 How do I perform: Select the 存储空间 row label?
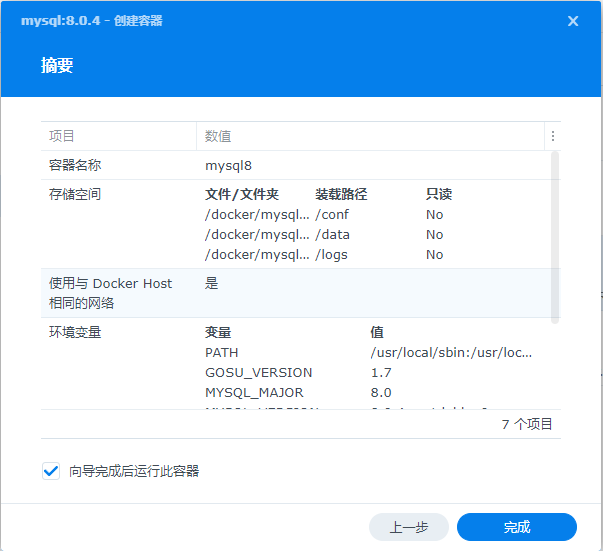coord(75,194)
